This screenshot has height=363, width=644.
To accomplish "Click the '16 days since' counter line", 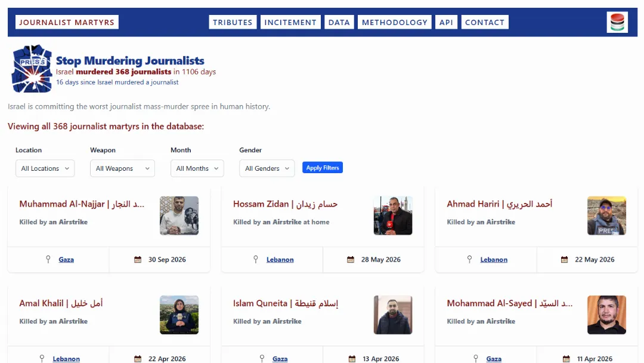I will tap(117, 82).
